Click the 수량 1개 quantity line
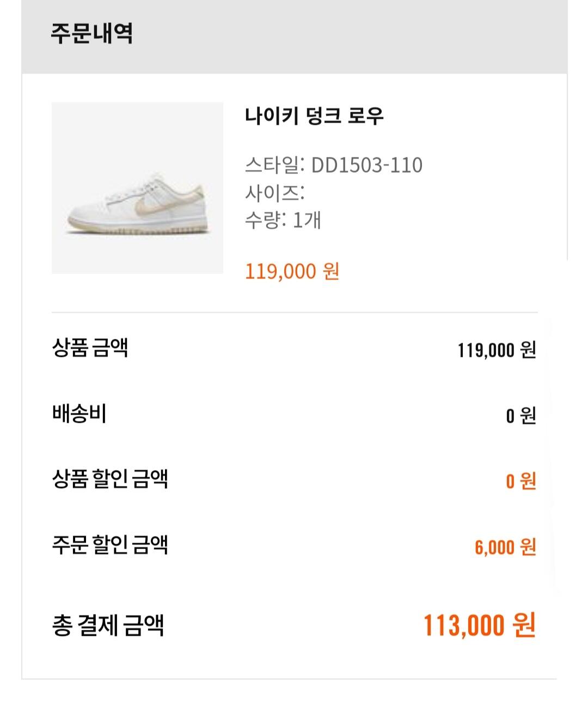This screenshot has height=705, width=588. (x=283, y=220)
